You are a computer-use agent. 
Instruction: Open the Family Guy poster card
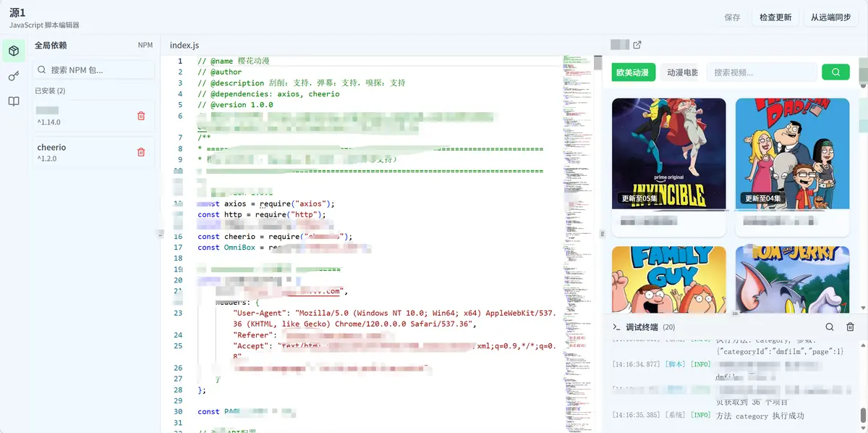[669, 279]
